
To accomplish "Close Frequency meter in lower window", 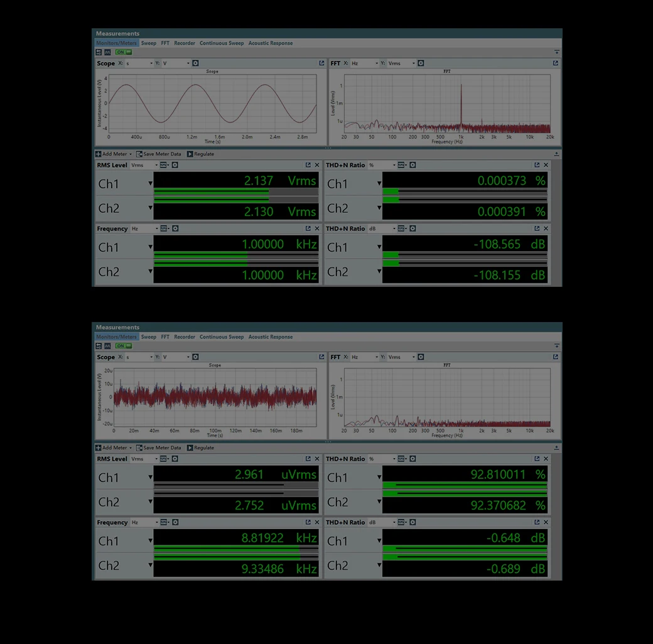I will pos(317,522).
